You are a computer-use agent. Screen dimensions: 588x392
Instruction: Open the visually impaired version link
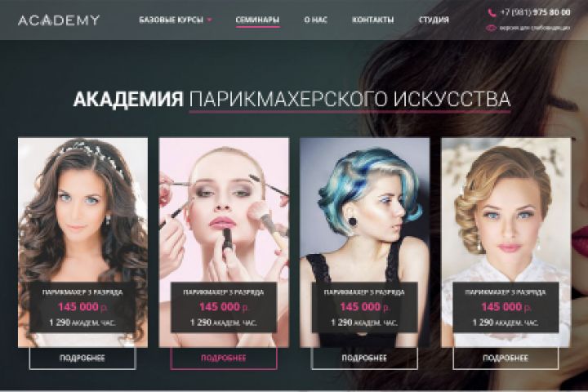pos(535,28)
